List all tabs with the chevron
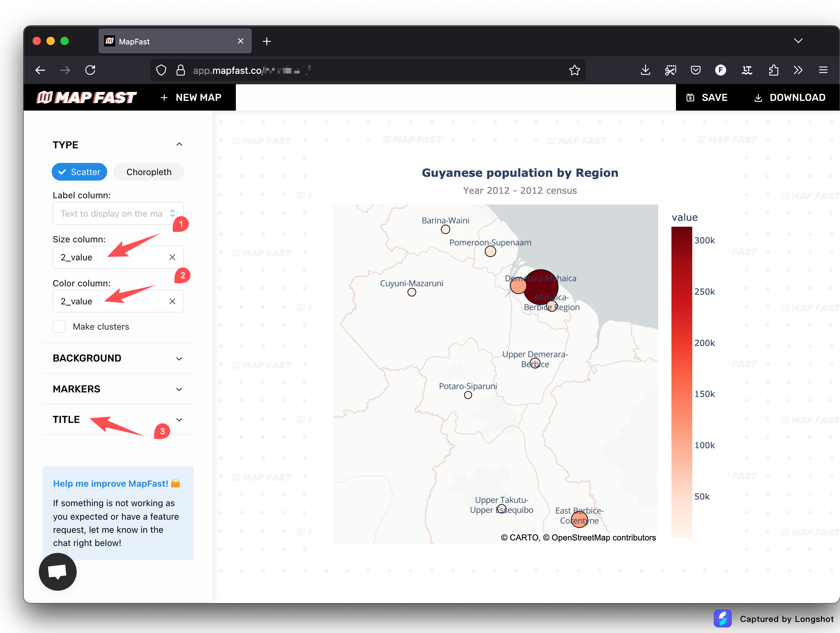 (798, 41)
